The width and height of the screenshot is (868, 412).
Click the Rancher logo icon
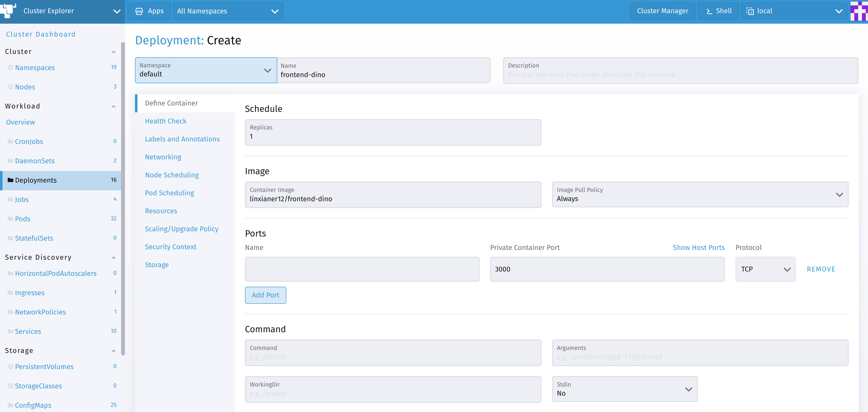tap(8, 10)
